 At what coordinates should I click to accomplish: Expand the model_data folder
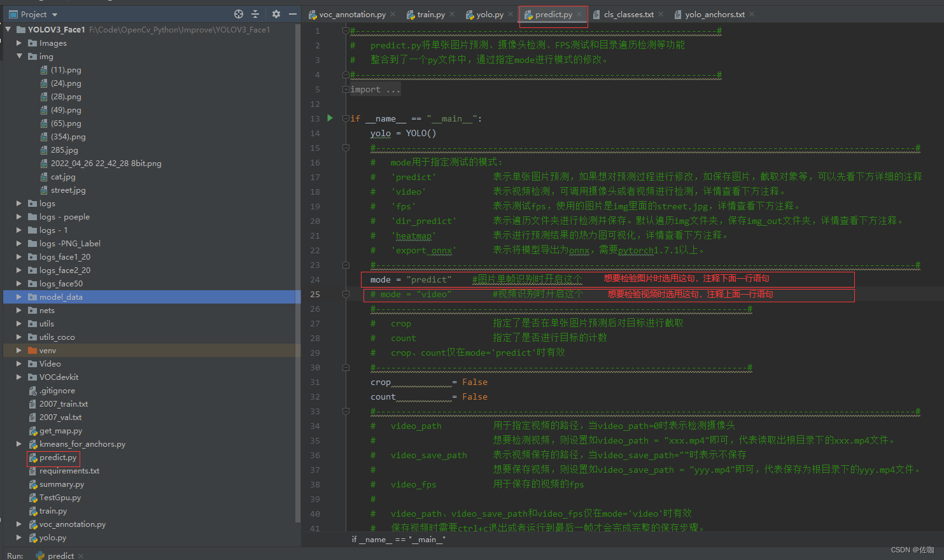19,297
